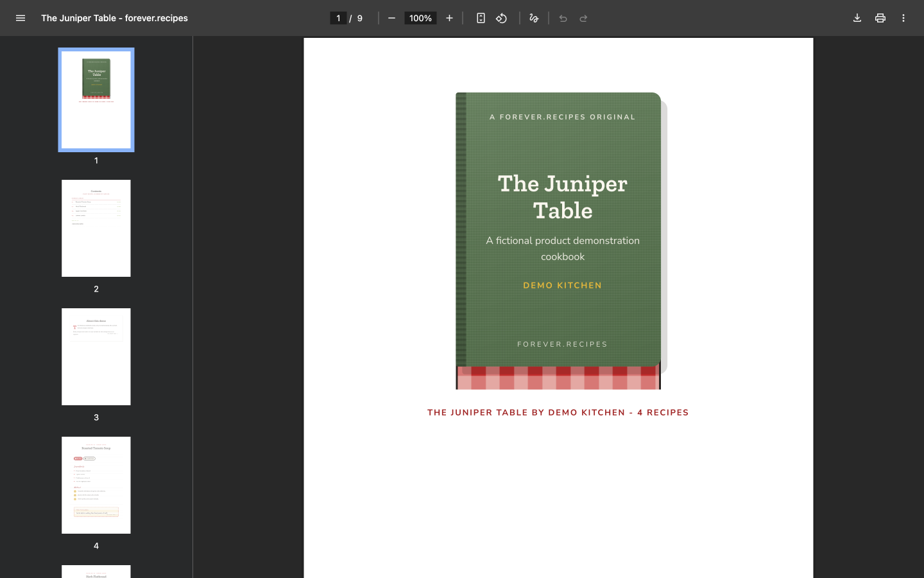Click 'DEMO KITCHEN' text on cover

(x=563, y=285)
